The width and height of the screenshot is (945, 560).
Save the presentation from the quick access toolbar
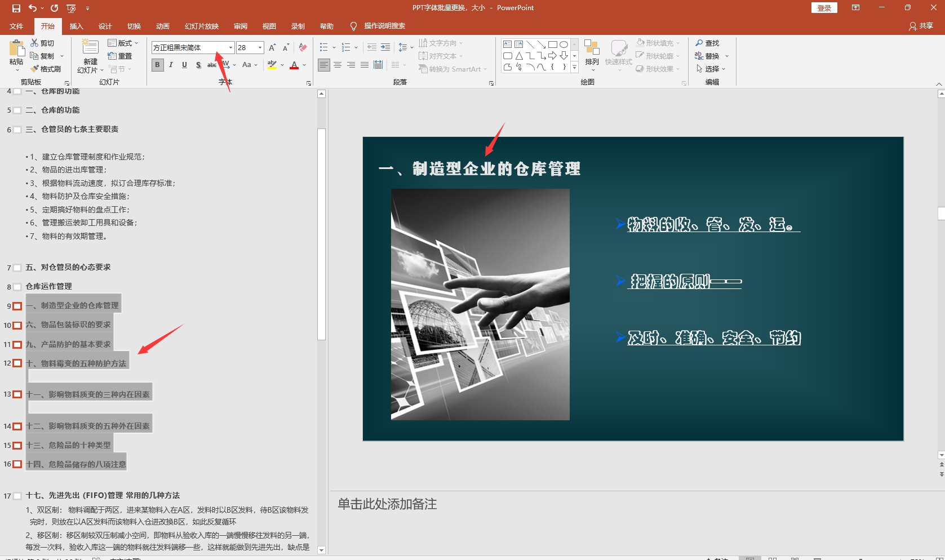[x=16, y=8]
